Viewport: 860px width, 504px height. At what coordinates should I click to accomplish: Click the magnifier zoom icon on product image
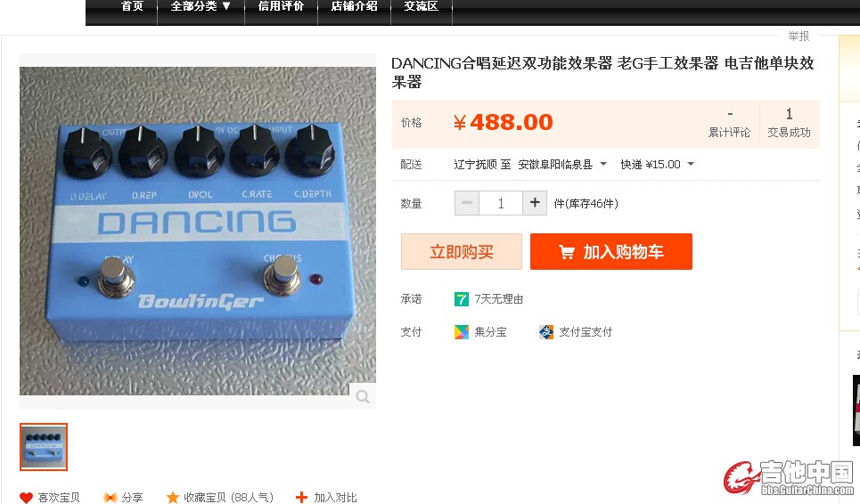click(x=363, y=396)
